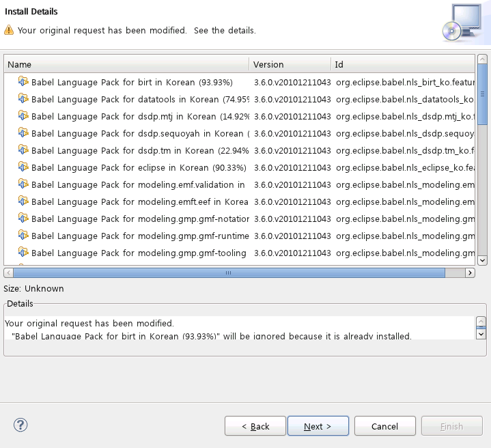The height and width of the screenshot is (448, 491).
Task: Click the feature icon of the modeling.emf.validation pack
Action: (23, 184)
